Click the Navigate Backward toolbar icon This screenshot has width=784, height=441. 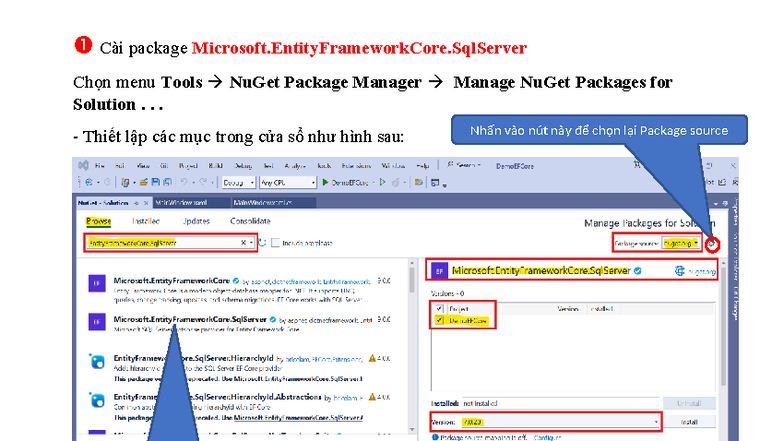pos(89,182)
